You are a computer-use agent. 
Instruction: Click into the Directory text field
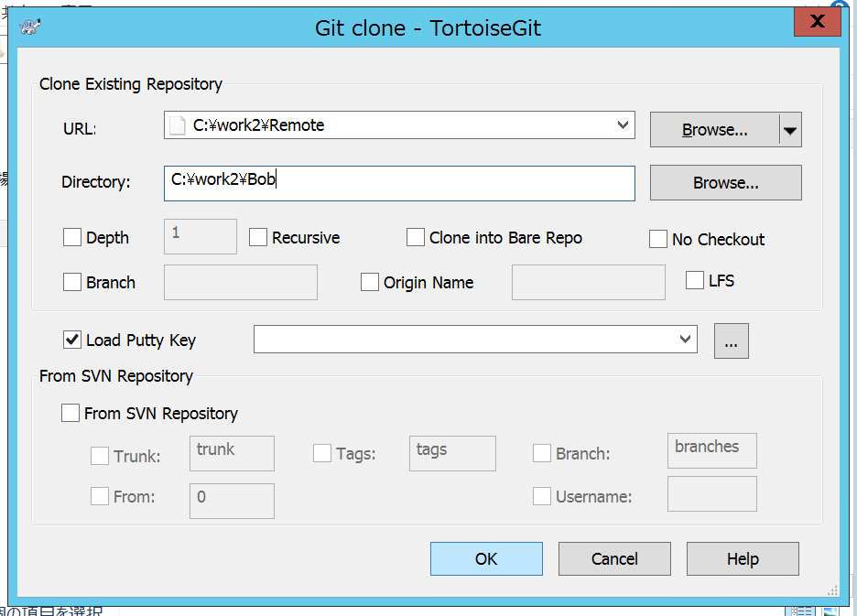[399, 184]
